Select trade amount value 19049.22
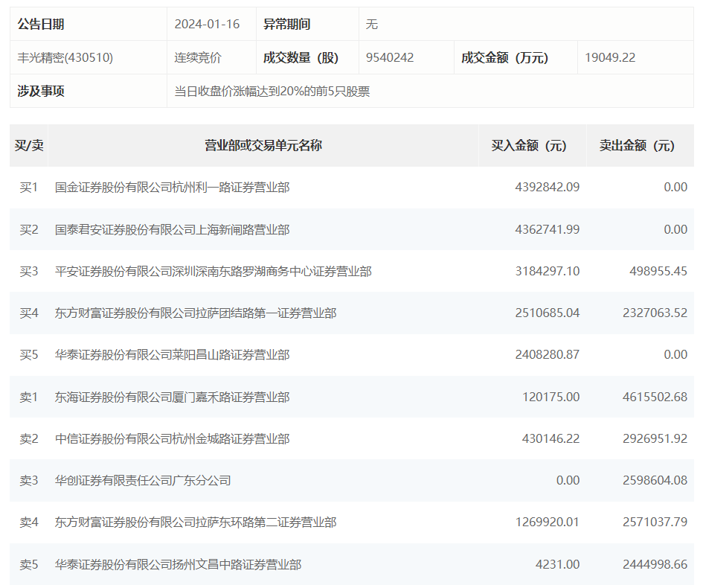The height and width of the screenshot is (588, 703). coord(610,57)
